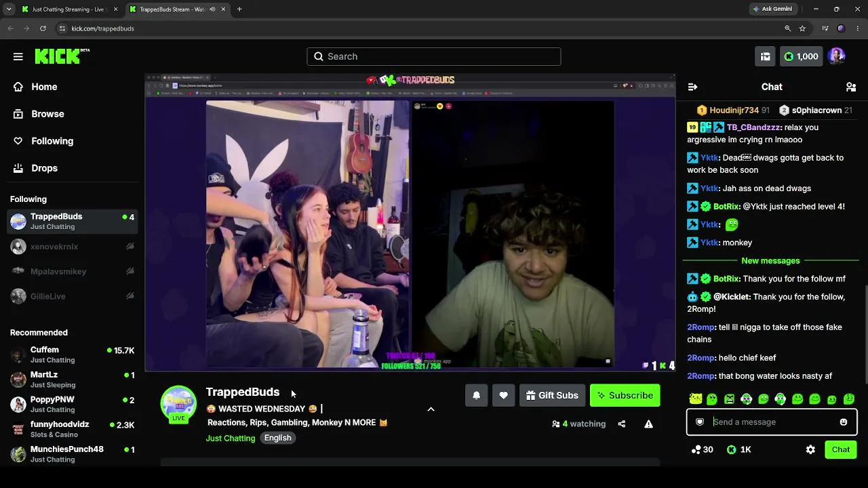The height and width of the screenshot is (488, 868).
Task: Focus the Send a message field
Action: 772,422
